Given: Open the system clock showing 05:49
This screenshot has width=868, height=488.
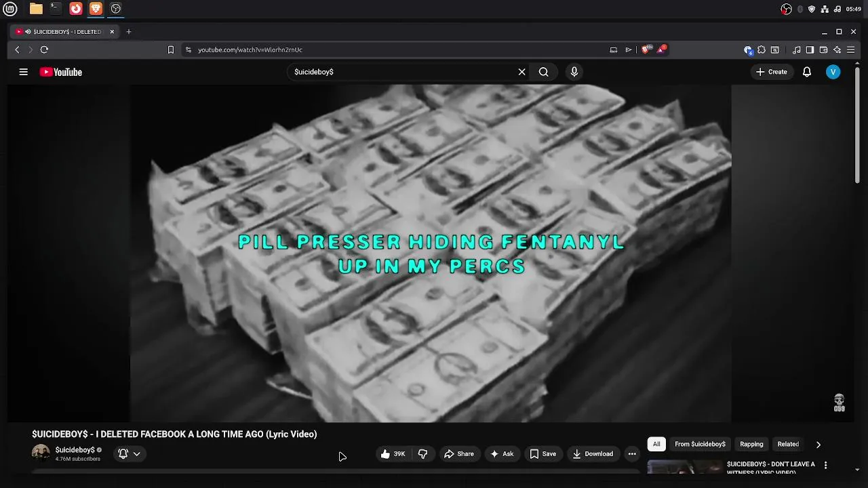Looking at the screenshot, I should (853, 9).
